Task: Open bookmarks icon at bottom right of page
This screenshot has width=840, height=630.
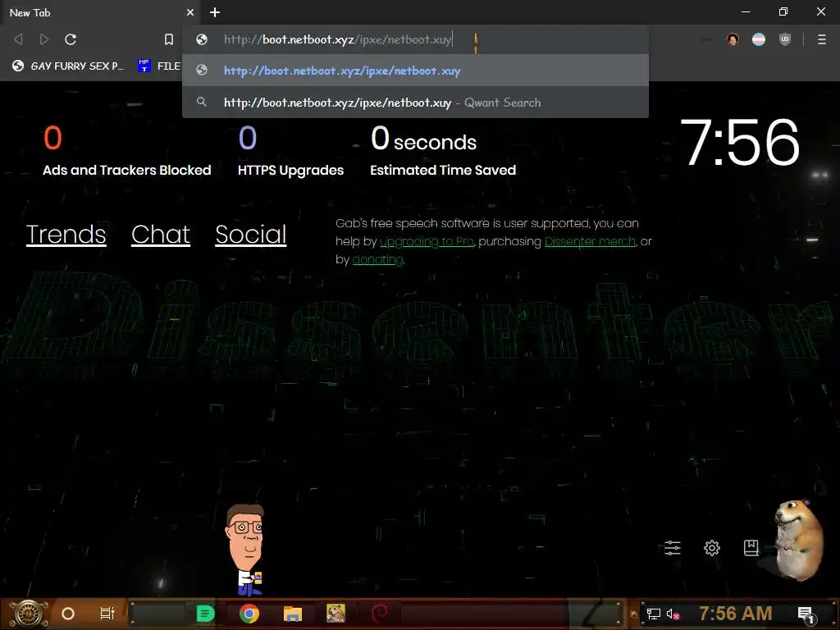Action: [x=751, y=547]
